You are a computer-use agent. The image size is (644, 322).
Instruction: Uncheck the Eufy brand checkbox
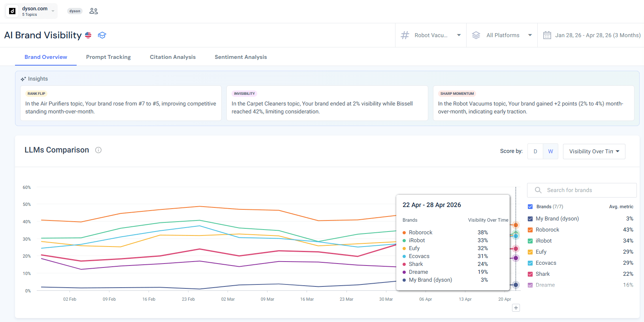[530, 252]
